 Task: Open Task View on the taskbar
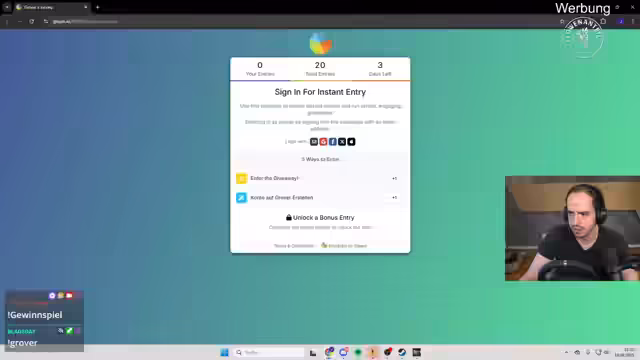313,352
